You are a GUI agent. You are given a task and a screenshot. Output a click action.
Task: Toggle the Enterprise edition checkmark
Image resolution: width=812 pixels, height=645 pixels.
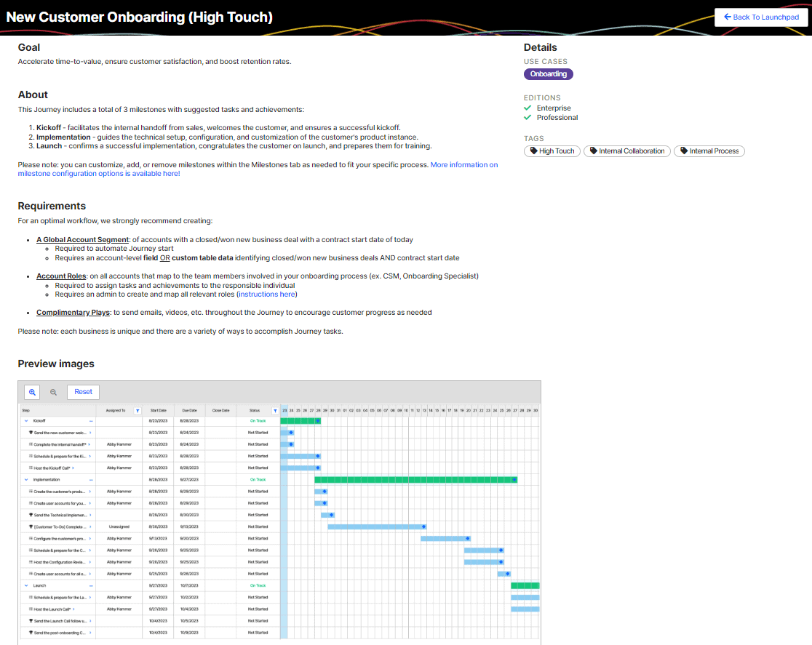[x=528, y=108]
